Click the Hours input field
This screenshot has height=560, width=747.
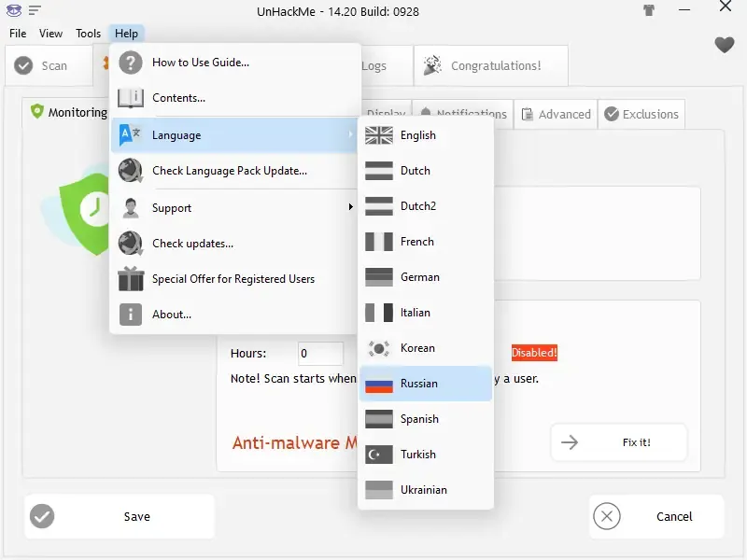(320, 353)
